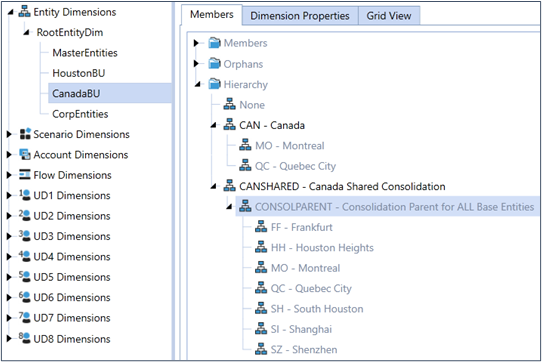Screen dimensions: 542x362
Task: Click the SZ - Shenzhen entity icon
Action: 261,349
